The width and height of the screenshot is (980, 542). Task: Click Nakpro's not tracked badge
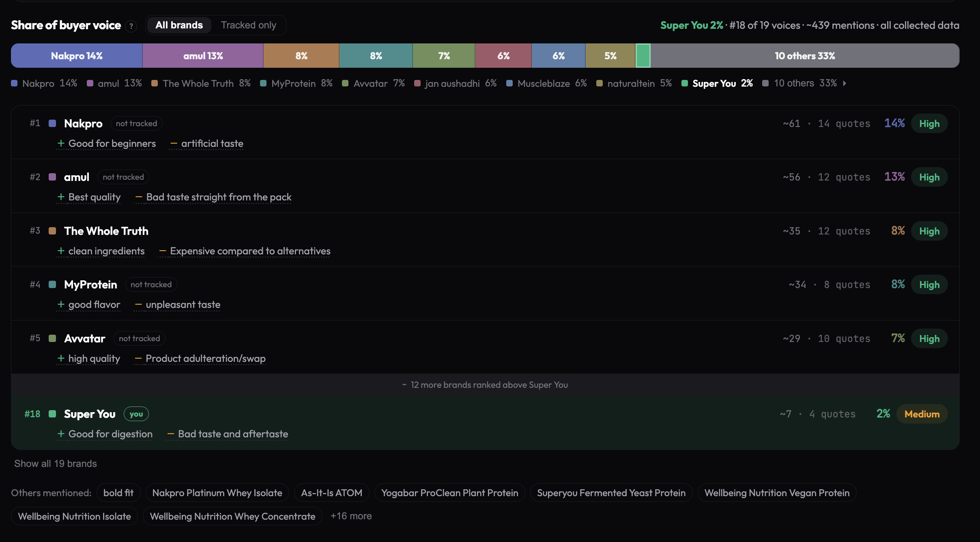pyautogui.click(x=136, y=123)
